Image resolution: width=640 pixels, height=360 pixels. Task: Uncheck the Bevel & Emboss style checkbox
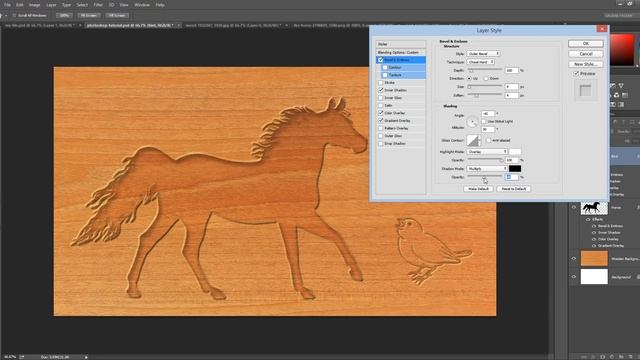[x=380, y=60]
